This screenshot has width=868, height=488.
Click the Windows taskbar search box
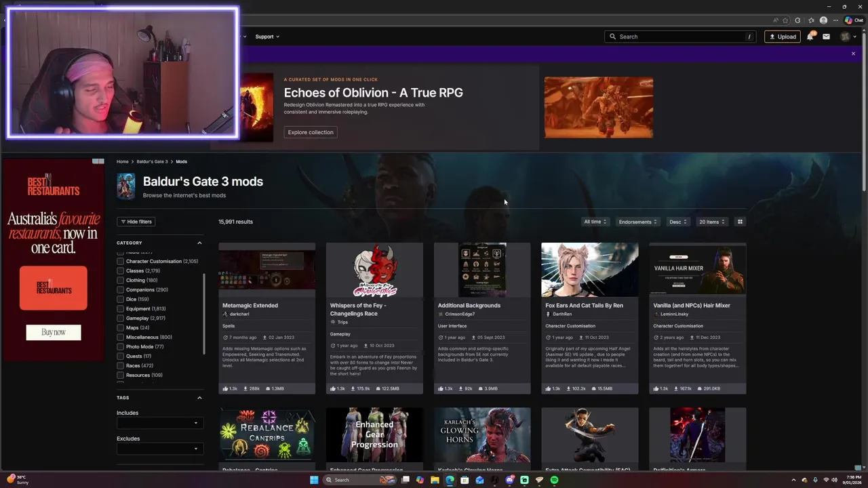[x=359, y=480]
